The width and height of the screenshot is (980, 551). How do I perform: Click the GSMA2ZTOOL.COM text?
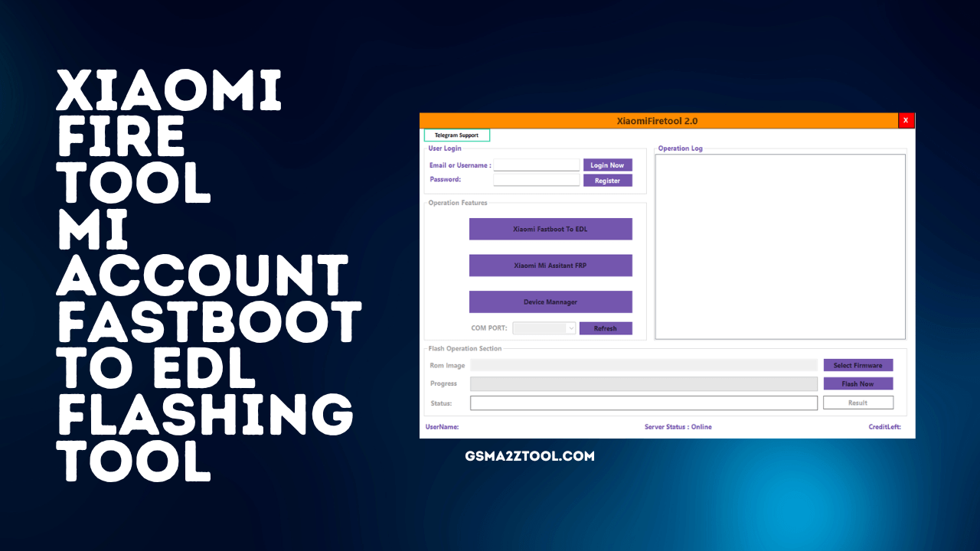(530, 456)
